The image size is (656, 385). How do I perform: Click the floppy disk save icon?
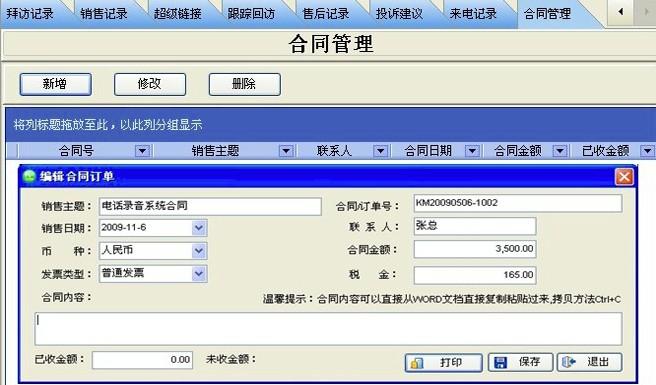500,362
